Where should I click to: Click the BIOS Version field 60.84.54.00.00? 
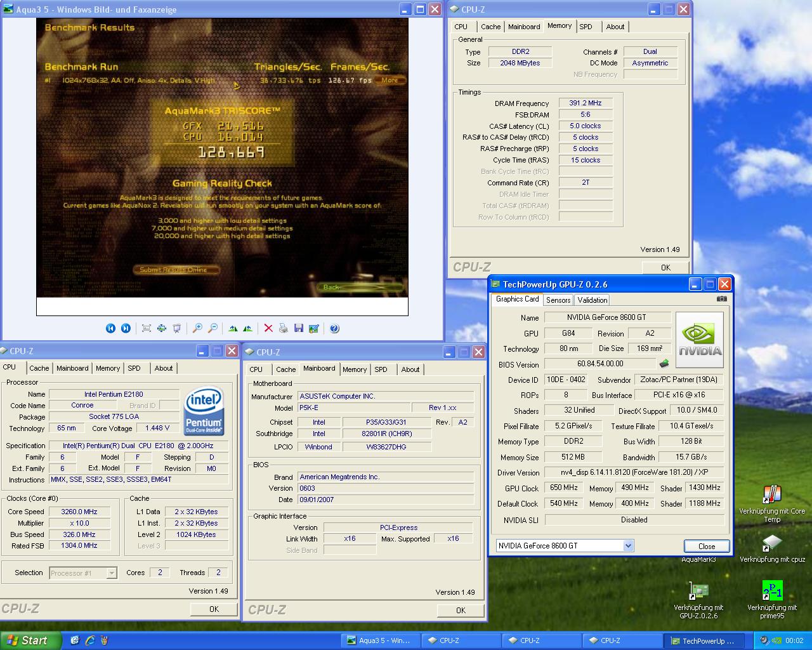[600, 364]
